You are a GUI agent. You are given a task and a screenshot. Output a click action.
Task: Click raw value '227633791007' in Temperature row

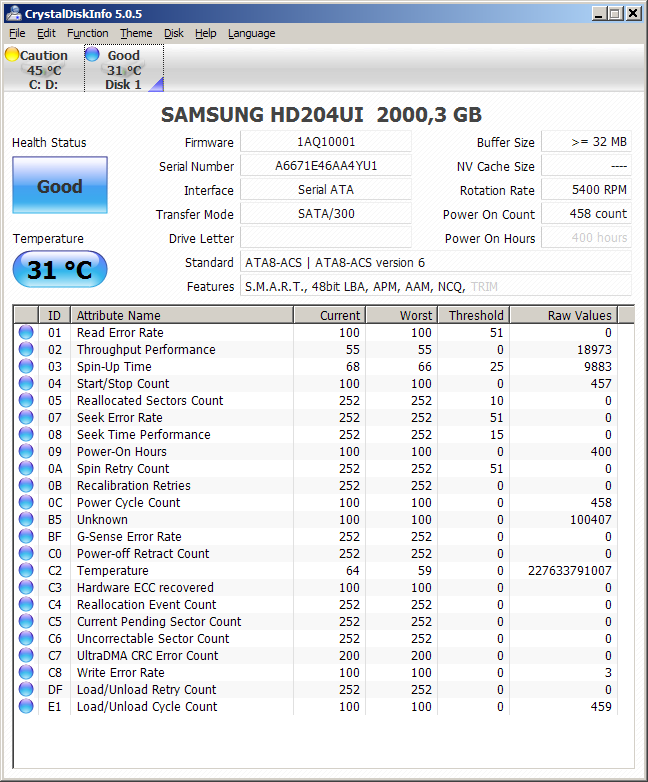[570, 571]
